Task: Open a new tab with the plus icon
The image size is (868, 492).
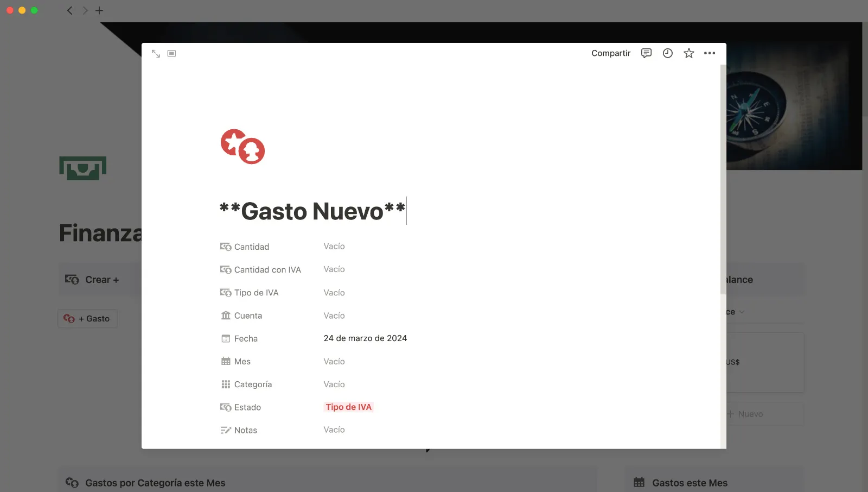Action: [99, 10]
